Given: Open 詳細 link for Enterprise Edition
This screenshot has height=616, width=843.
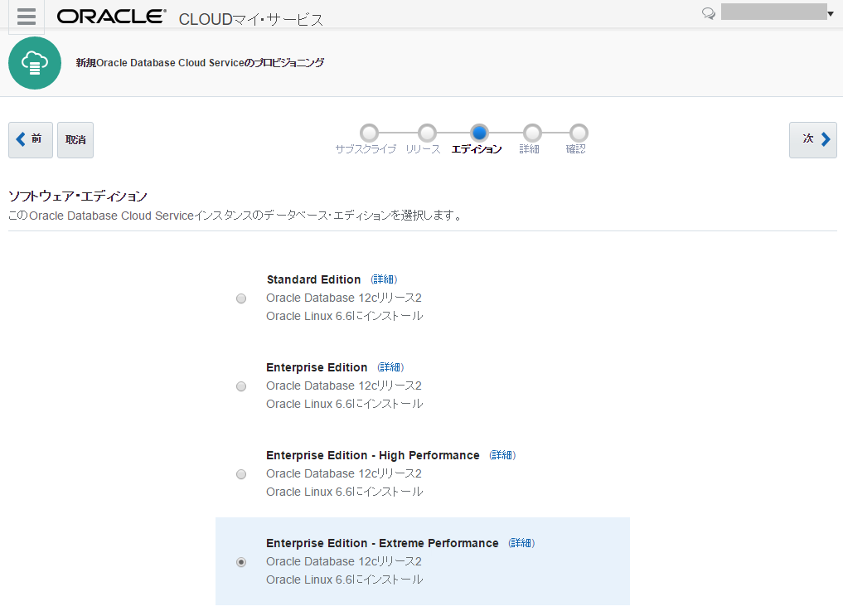Looking at the screenshot, I should 391,367.
